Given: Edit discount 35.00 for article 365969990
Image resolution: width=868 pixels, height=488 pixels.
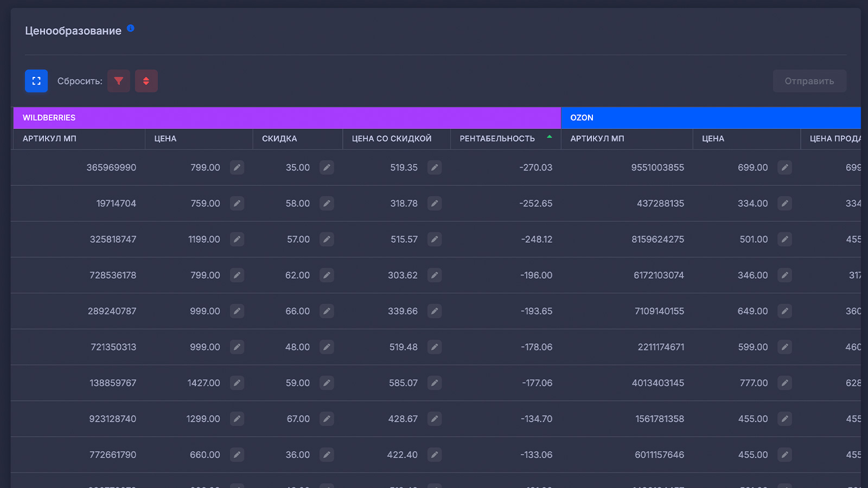Looking at the screenshot, I should (327, 168).
